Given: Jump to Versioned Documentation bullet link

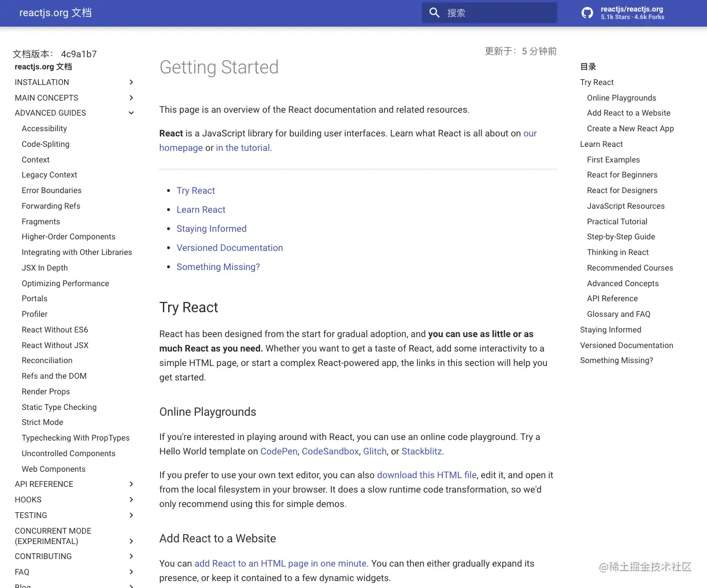Looking at the screenshot, I should point(230,247).
